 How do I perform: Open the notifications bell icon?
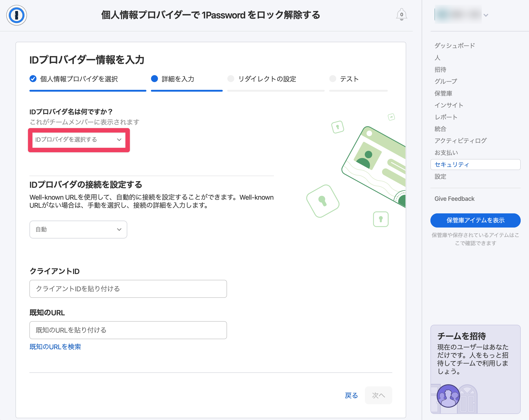pyautogui.click(x=401, y=15)
